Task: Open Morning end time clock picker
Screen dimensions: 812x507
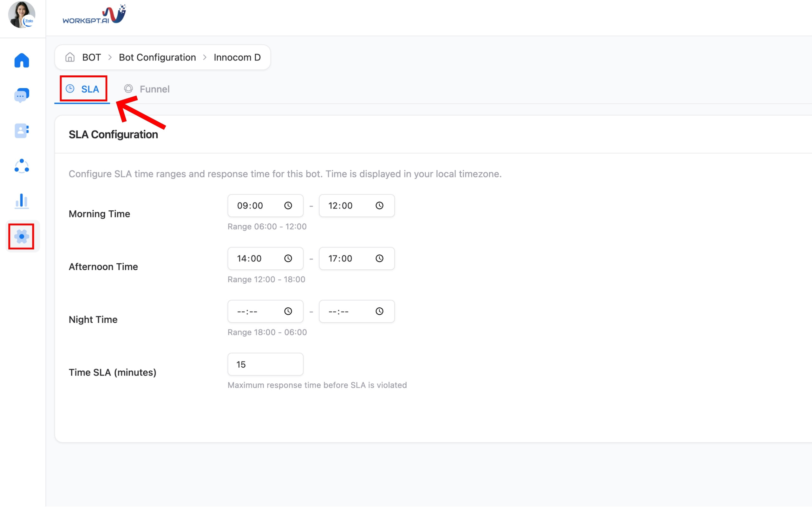Action: (x=379, y=206)
